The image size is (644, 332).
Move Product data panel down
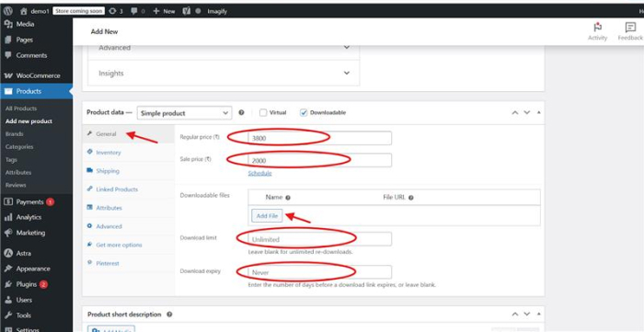[x=527, y=112]
